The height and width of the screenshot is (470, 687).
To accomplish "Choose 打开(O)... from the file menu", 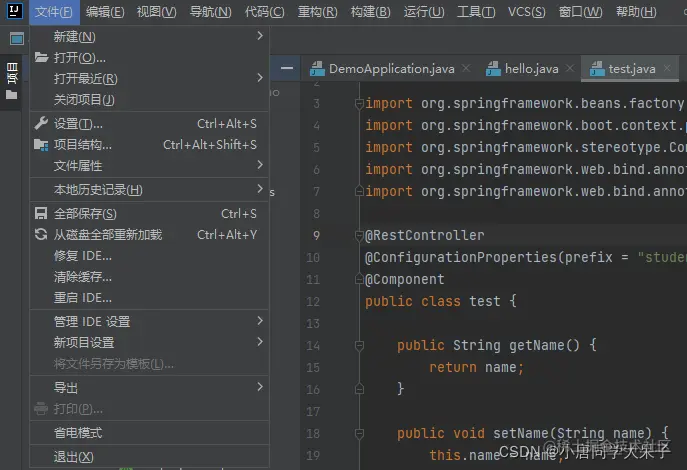I will point(149,57).
